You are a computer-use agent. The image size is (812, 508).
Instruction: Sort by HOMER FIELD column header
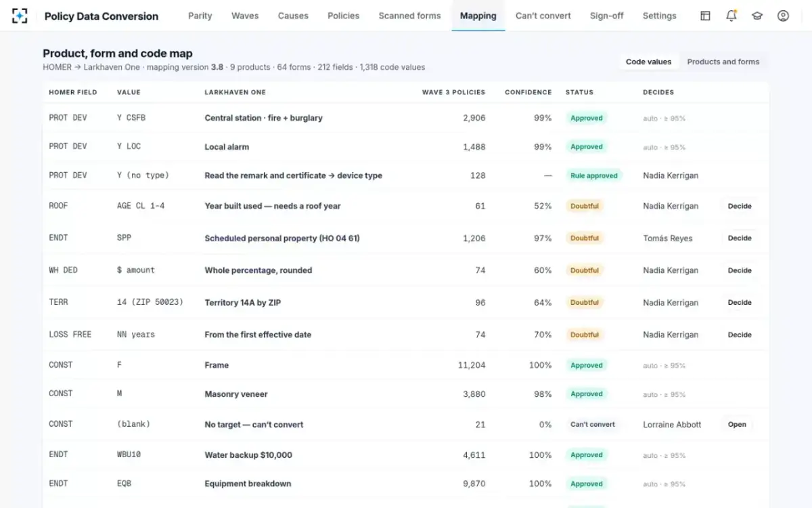(x=73, y=92)
